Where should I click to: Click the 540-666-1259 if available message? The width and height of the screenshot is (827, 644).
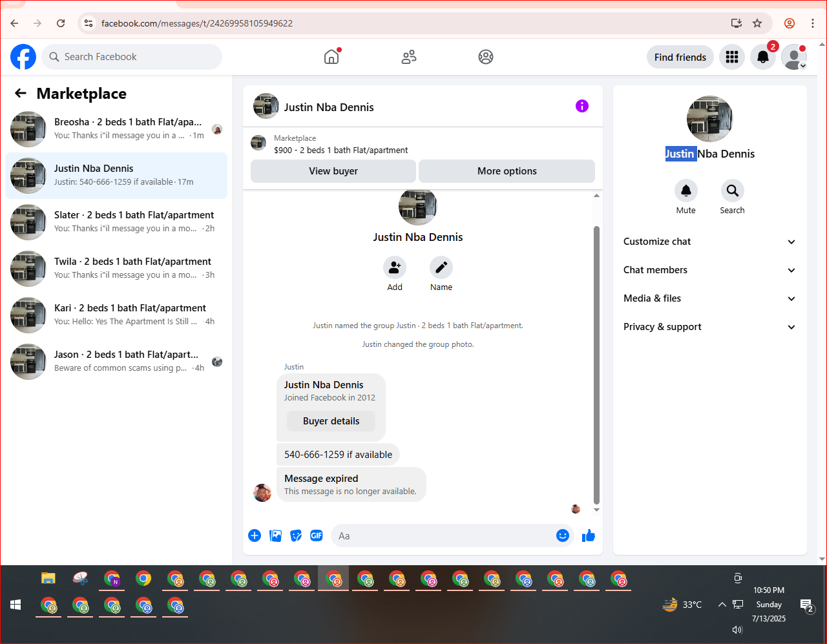(x=338, y=455)
